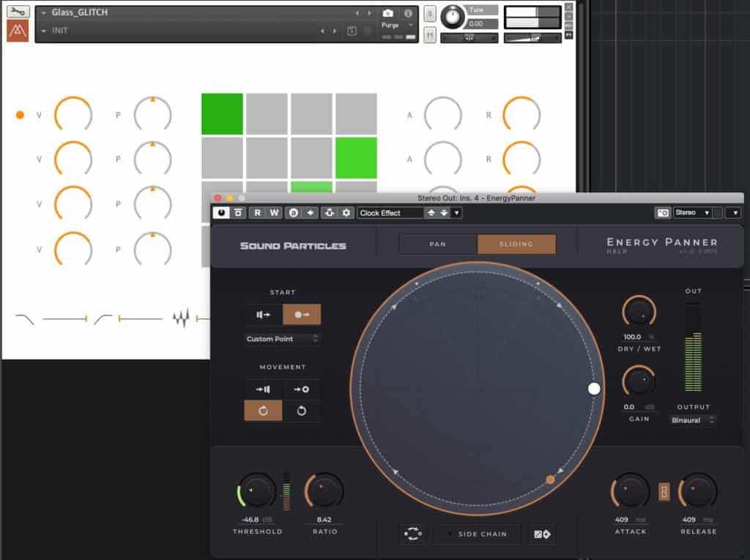Adjust the Threshold knob
750x560 pixels.
(256, 490)
